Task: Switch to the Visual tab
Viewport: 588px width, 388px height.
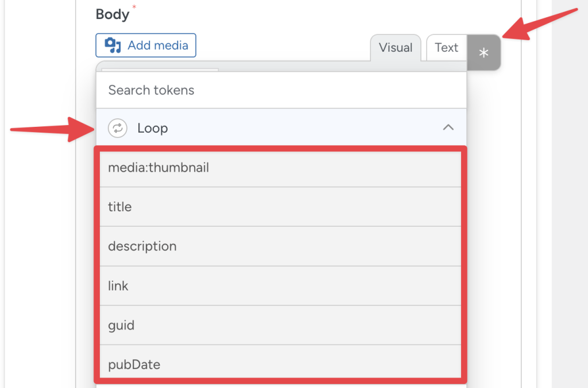Action: (396, 48)
